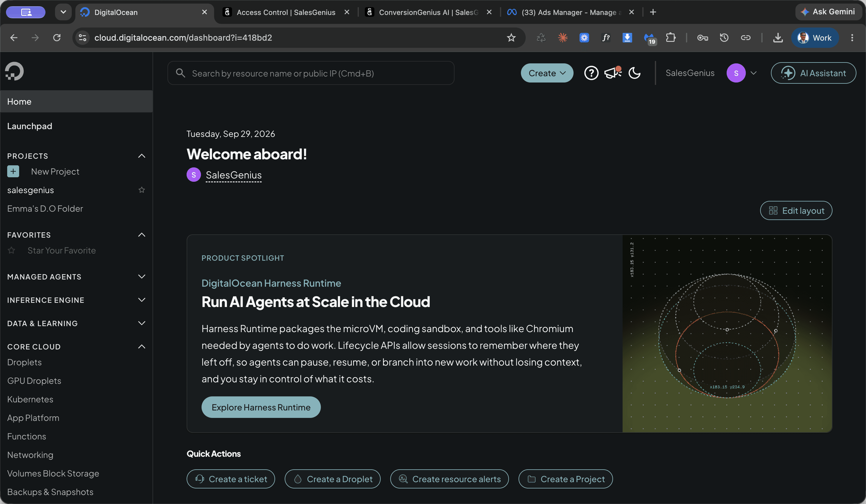The image size is (866, 504).
Task: Expand the Managed Agents section
Action: tap(141, 277)
